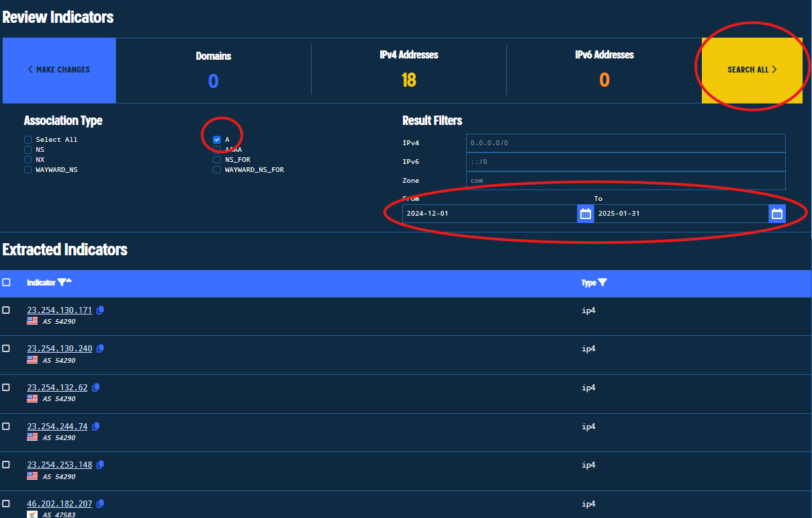Image resolution: width=812 pixels, height=518 pixels.
Task: Check the row for 23.254.253.148
Action: pos(6,464)
